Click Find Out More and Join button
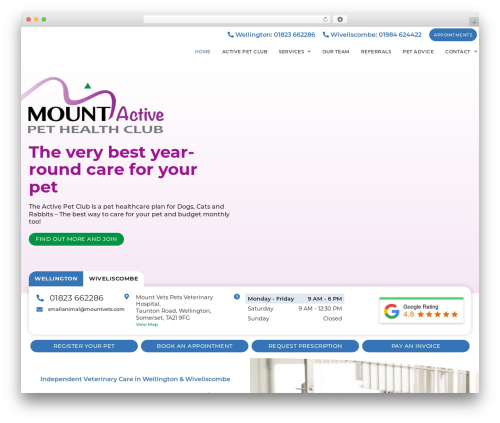The width and height of the screenshot is (500, 423). (76, 239)
